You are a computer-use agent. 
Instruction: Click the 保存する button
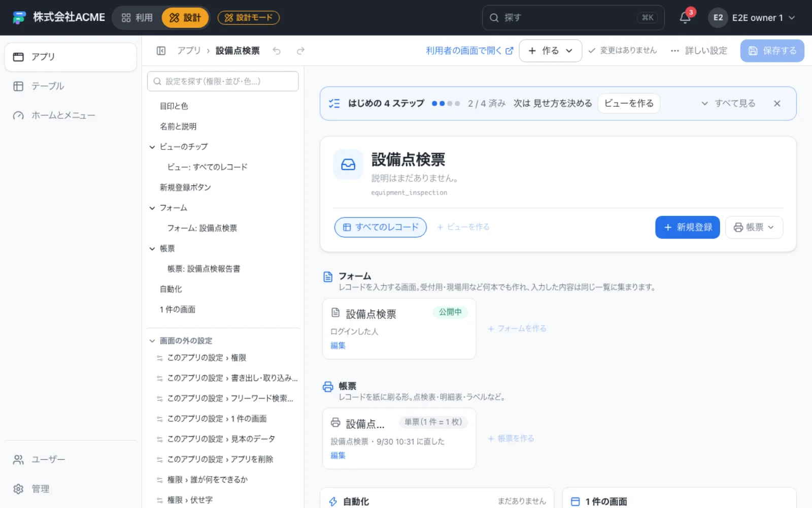772,51
